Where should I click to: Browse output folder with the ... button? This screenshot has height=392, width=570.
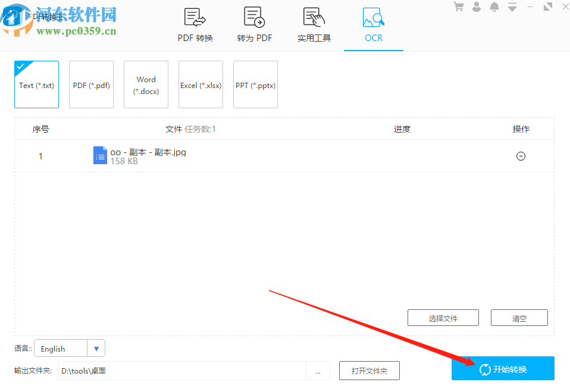click(318, 371)
